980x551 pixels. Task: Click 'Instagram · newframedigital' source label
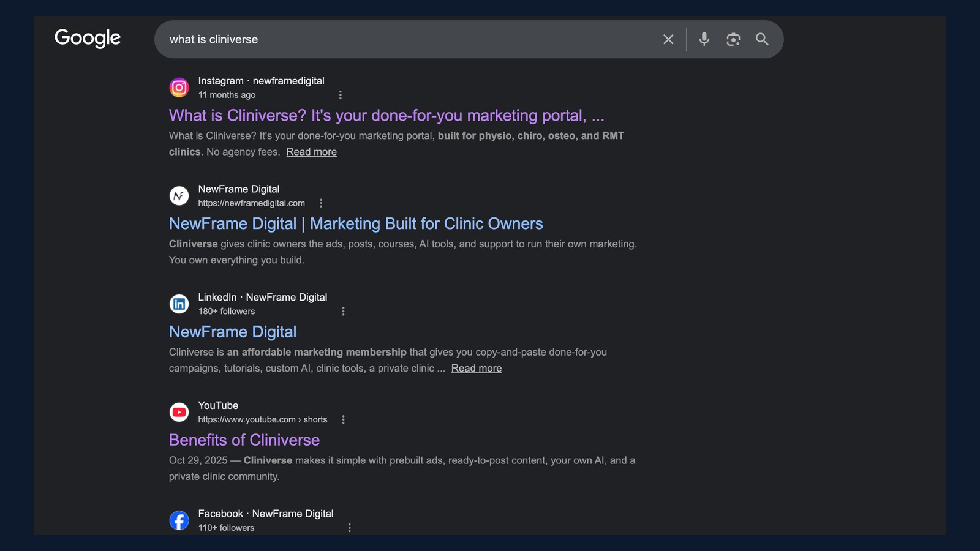pos(261,81)
